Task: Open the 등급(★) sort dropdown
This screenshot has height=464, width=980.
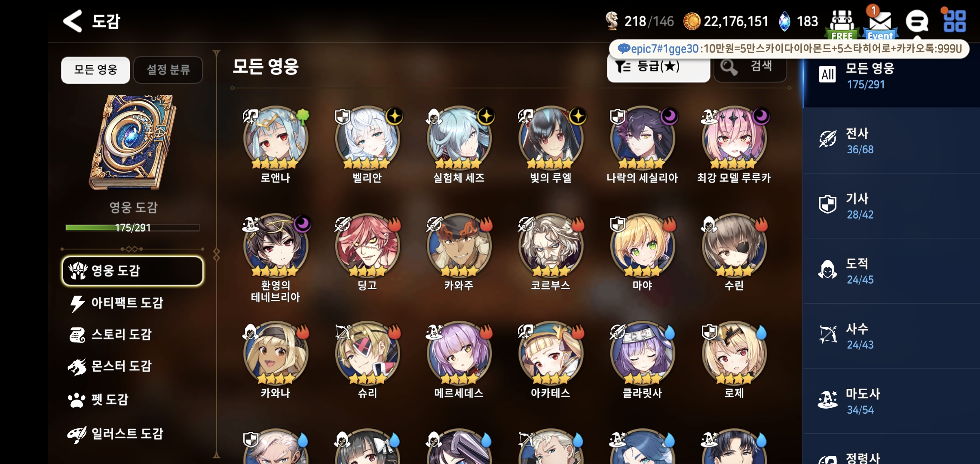Action: pyautogui.click(x=658, y=68)
